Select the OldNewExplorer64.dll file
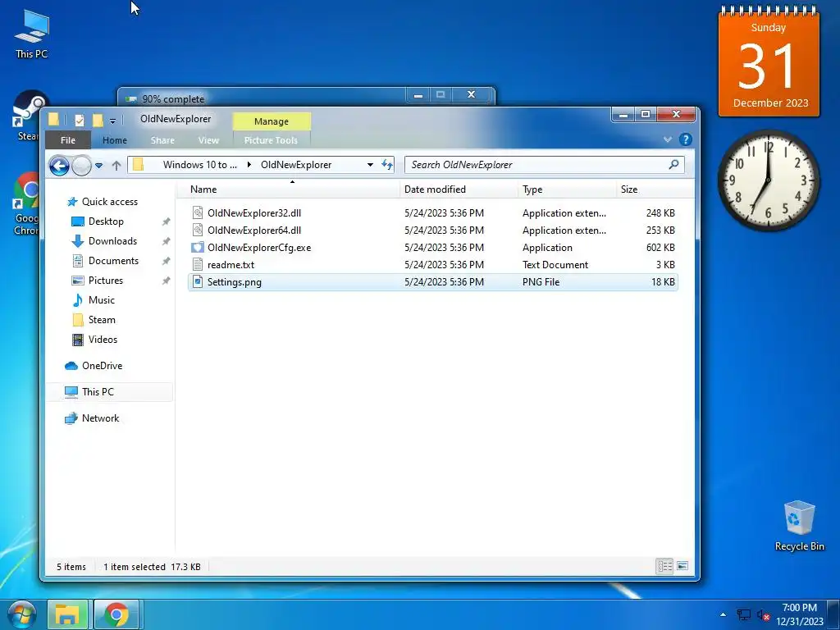840x630 pixels. [433, 231]
